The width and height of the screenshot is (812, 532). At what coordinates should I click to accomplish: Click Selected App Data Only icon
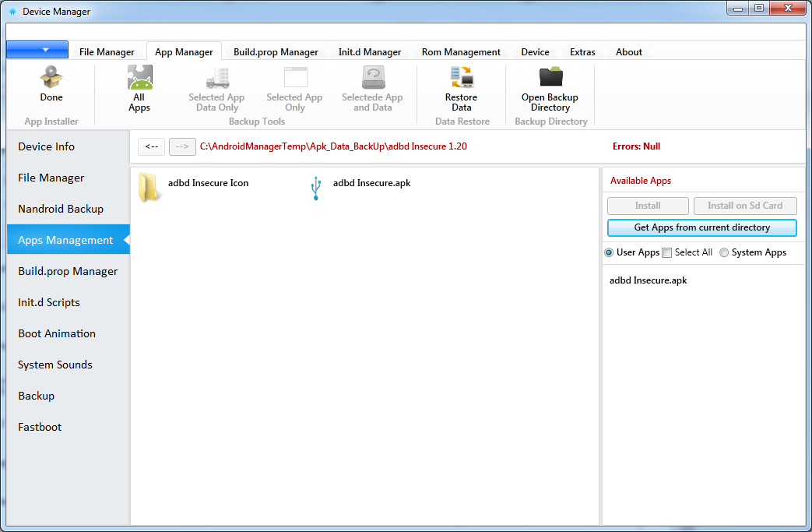(216, 78)
